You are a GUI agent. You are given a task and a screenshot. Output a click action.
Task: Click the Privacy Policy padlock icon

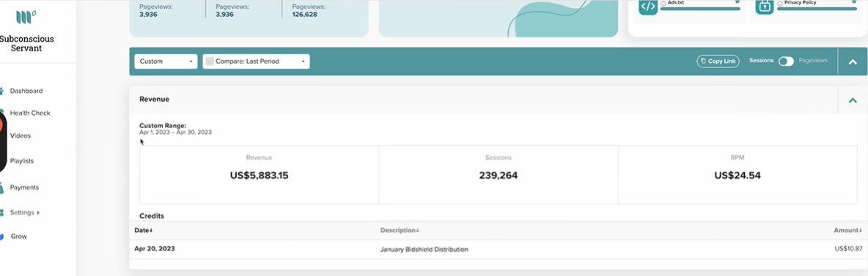click(x=765, y=7)
